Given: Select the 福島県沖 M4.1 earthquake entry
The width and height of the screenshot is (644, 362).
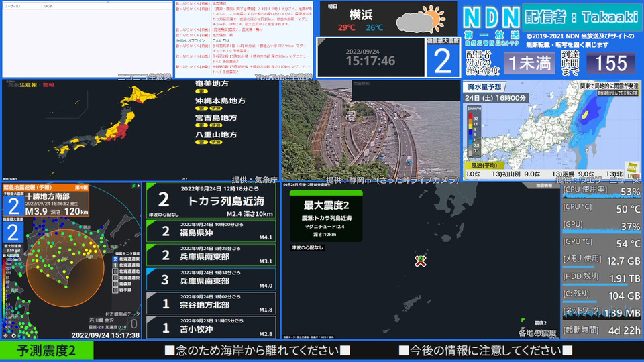Looking at the screenshot, I should click(x=211, y=231).
